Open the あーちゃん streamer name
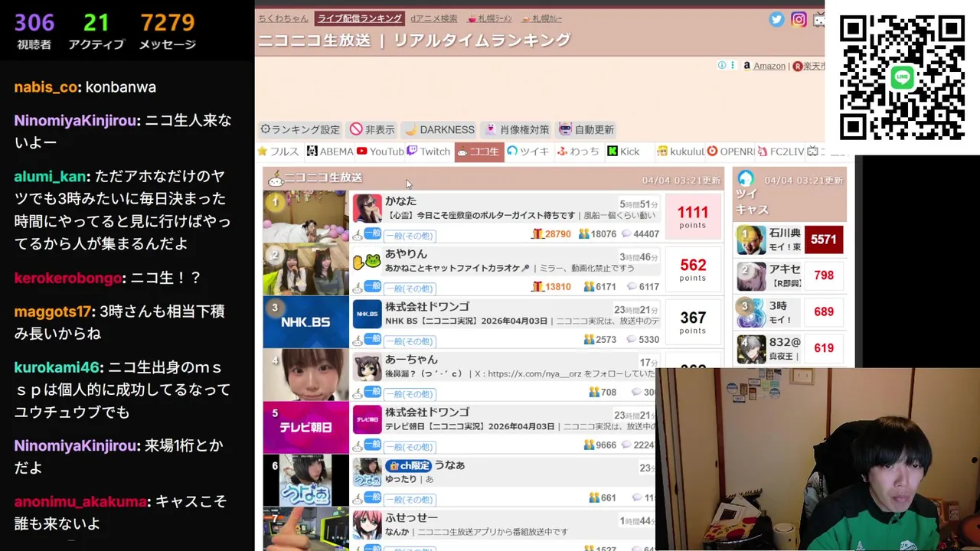Image resolution: width=980 pixels, height=551 pixels. pyautogui.click(x=411, y=360)
